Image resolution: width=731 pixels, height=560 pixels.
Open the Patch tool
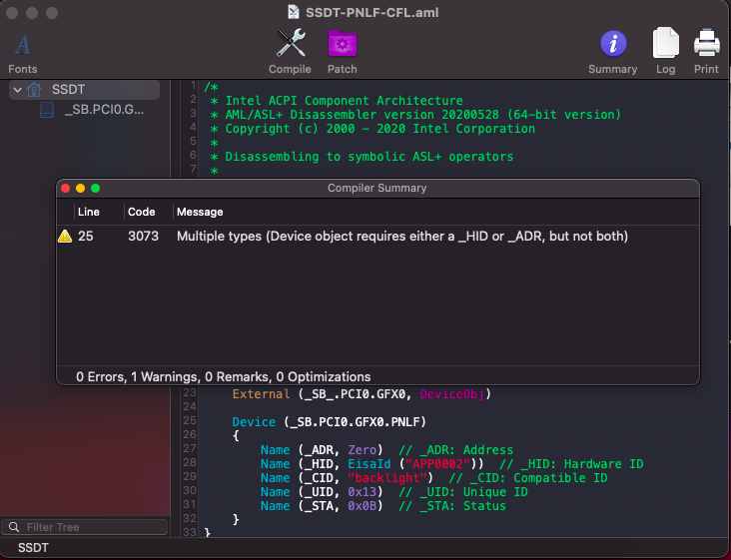pos(342,45)
